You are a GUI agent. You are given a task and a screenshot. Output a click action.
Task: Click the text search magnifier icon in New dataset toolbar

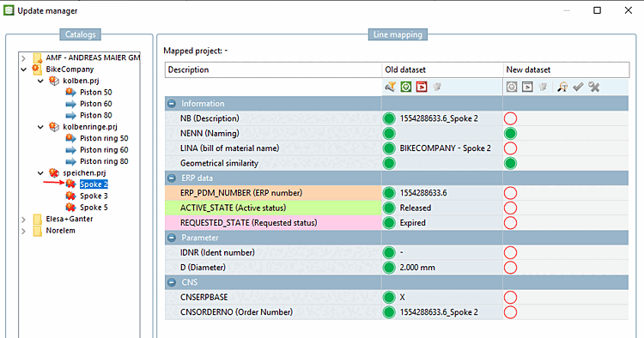pyautogui.click(x=562, y=87)
